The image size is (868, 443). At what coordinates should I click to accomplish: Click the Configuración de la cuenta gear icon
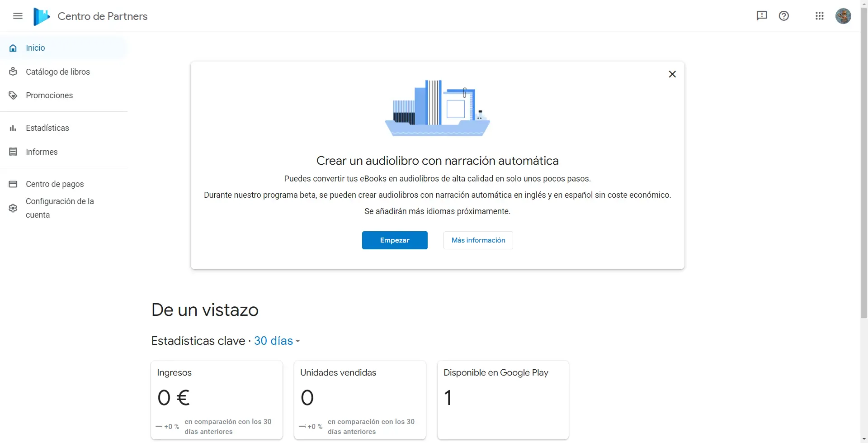[x=13, y=208]
